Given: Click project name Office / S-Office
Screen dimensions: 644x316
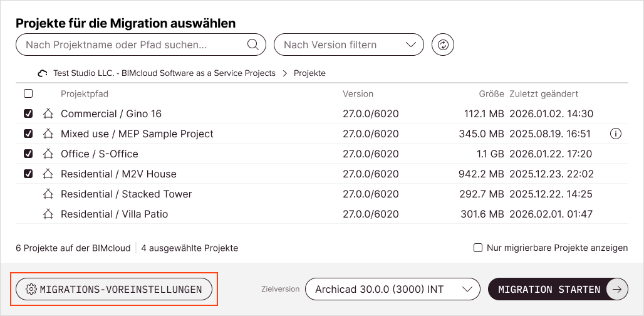Looking at the screenshot, I should point(100,154).
